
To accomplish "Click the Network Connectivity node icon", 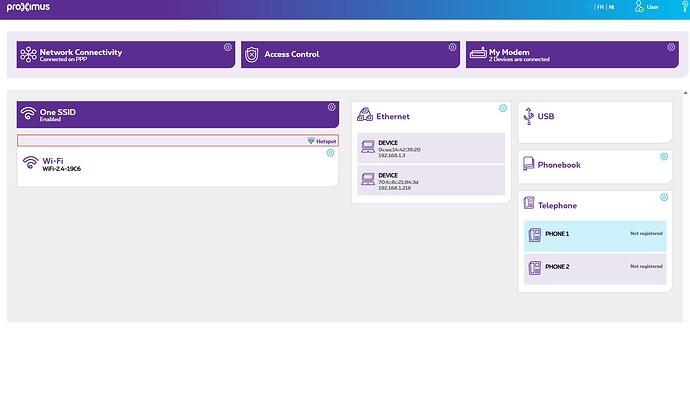I will coord(28,55).
